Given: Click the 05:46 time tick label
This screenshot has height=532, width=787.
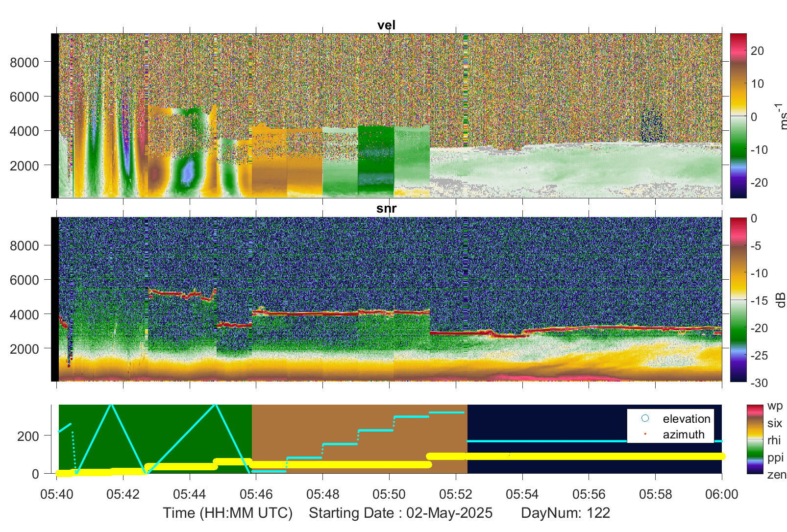Looking at the screenshot, I should click(x=256, y=494).
